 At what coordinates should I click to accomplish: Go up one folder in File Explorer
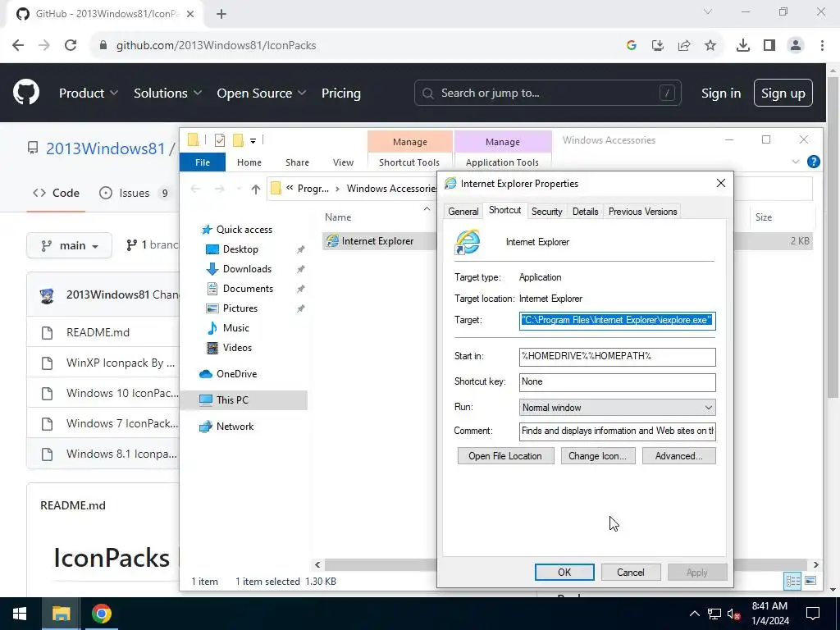(x=256, y=189)
